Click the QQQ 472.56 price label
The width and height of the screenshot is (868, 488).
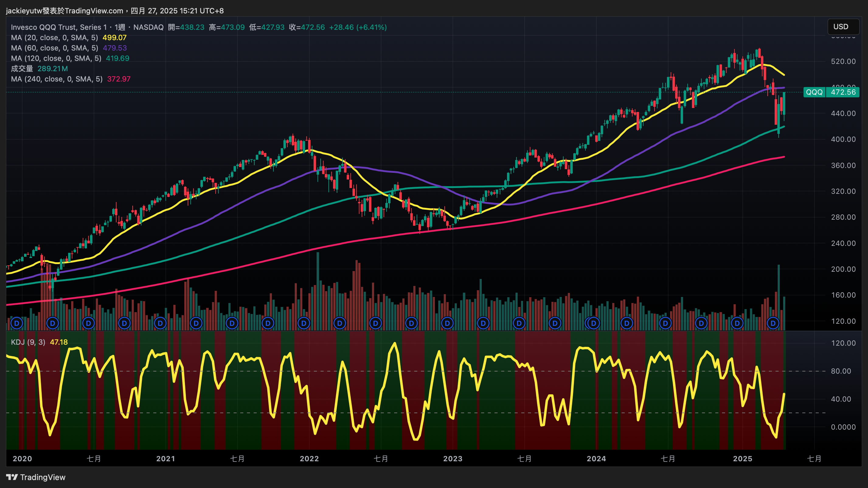[831, 92]
